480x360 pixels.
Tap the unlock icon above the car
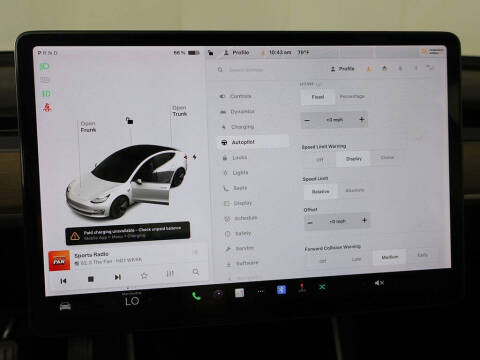point(129,121)
